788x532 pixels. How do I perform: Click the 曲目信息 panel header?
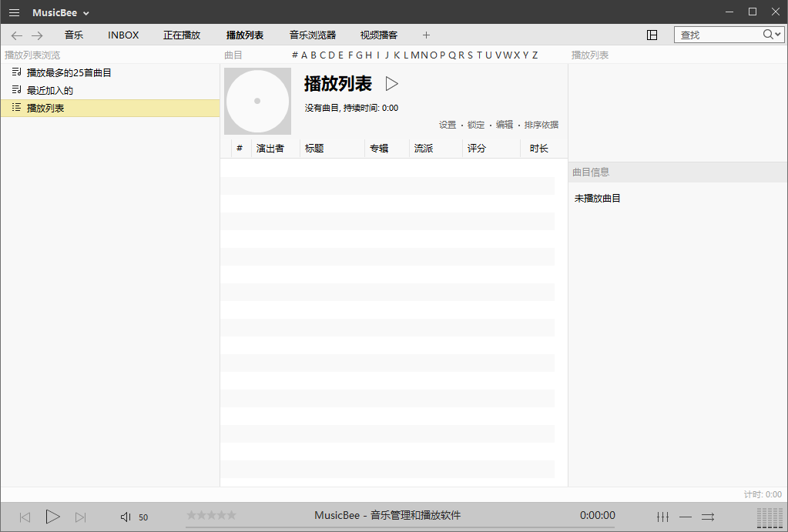click(677, 172)
